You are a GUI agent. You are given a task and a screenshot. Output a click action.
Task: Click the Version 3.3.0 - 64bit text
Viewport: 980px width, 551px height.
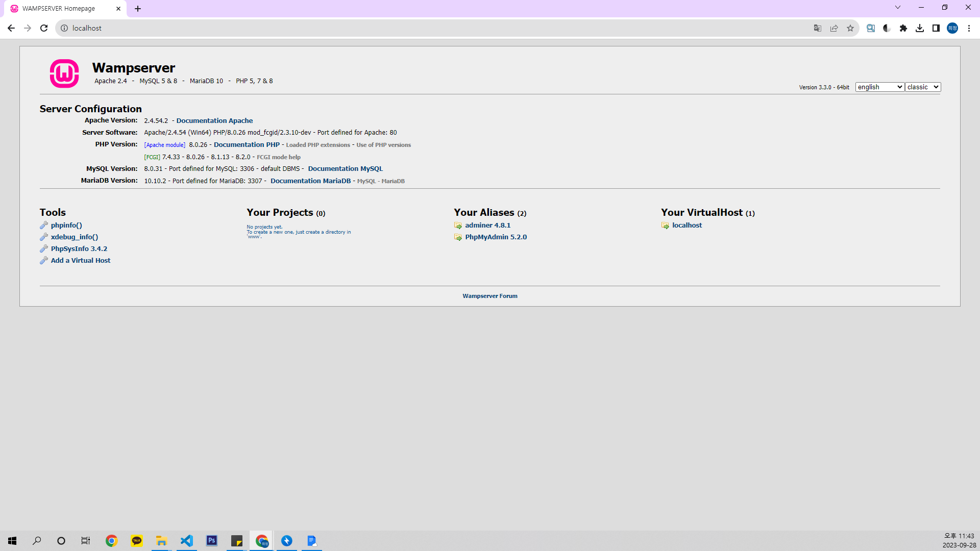824,87
